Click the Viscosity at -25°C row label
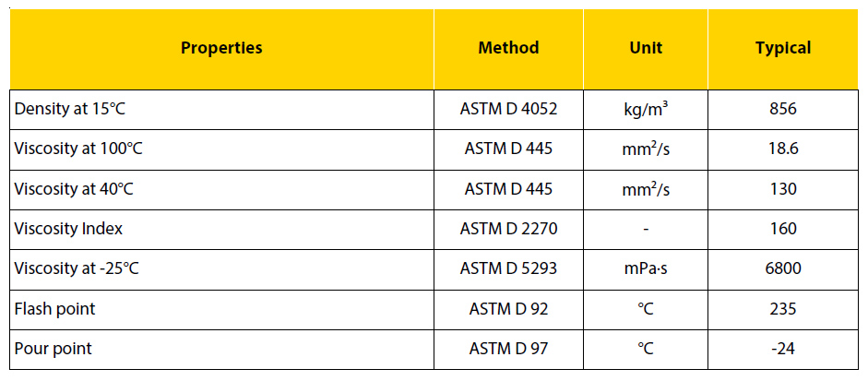The height and width of the screenshot is (381, 868). tap(77, 269)
